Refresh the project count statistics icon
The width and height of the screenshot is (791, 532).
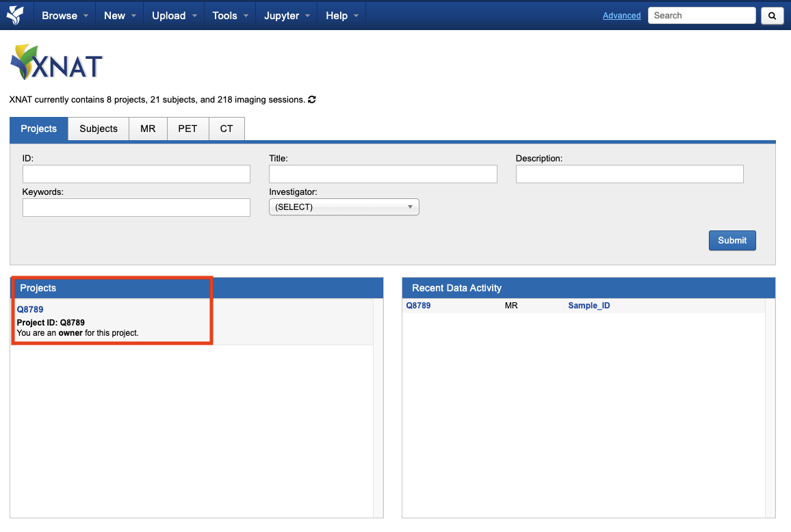click(312, 100)
